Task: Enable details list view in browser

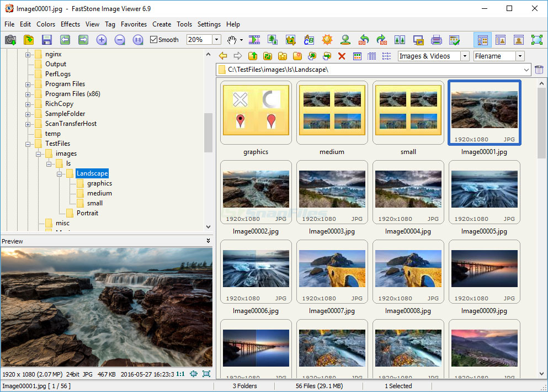Action: [x=372, y=56]
